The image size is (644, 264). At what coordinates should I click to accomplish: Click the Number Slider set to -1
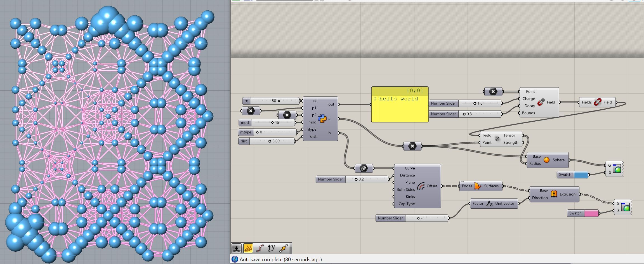pyautogui.click(x=412, y=218)
